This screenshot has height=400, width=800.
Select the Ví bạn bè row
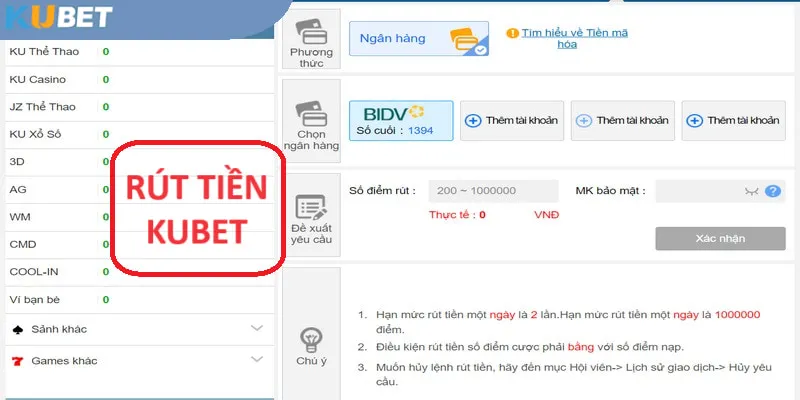click(x=139, y=300)
